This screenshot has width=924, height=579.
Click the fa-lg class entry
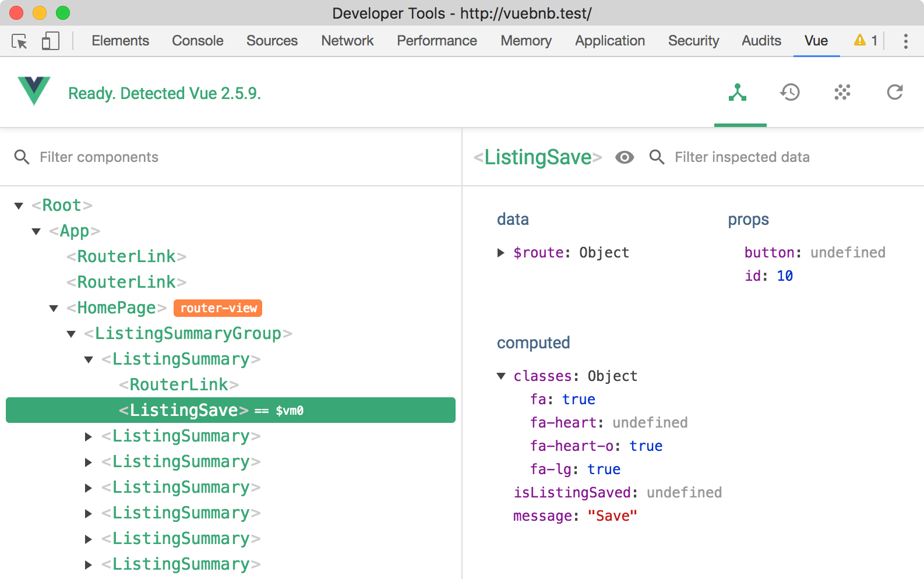point(575,469)
